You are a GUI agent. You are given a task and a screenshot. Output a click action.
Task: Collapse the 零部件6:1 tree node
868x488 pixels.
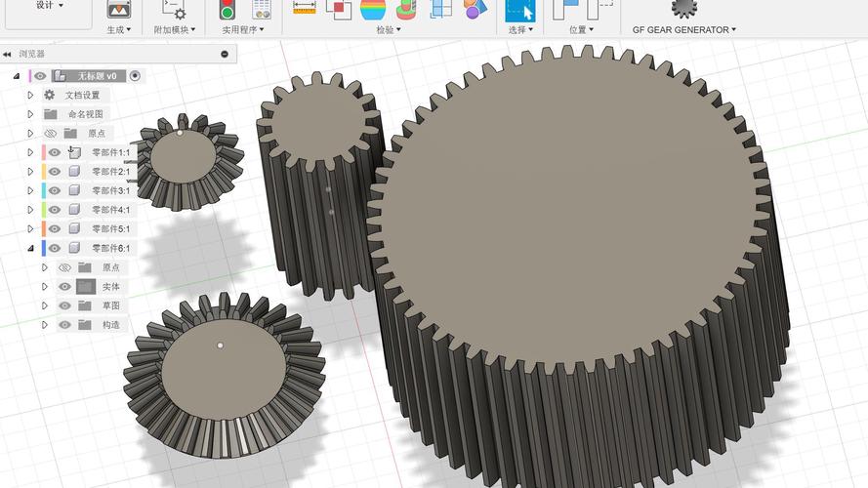tap(30, 248)
